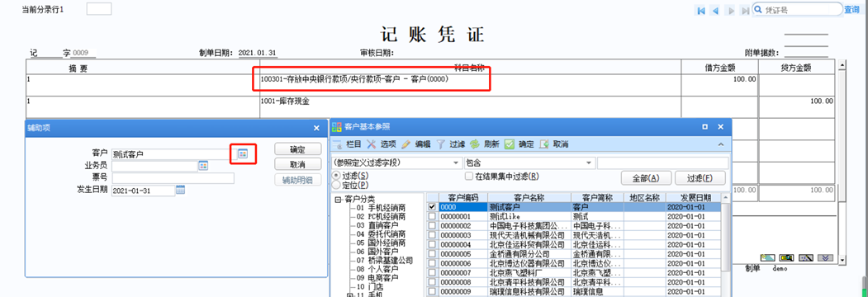Click the 全部(A) button

point(647,178)
